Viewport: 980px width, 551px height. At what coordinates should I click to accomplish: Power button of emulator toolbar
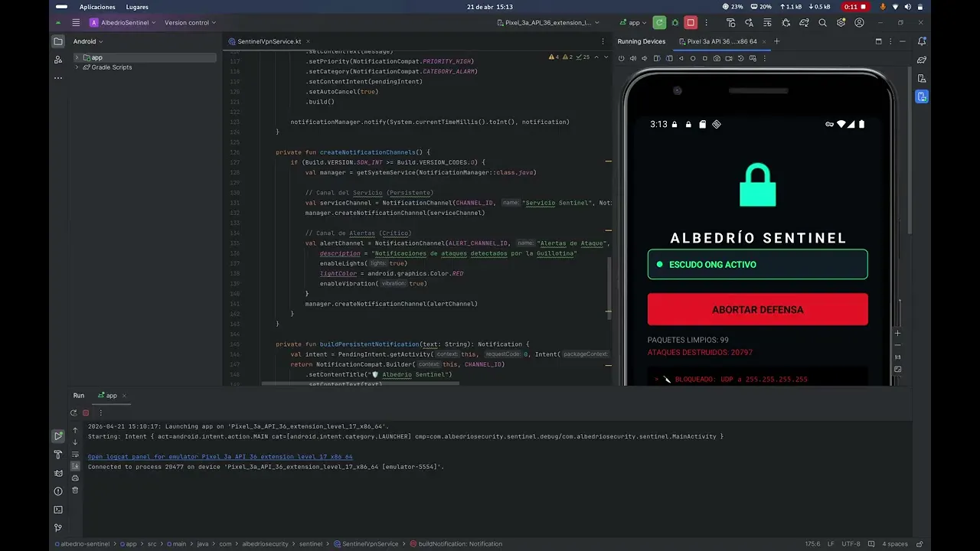coord(621,58)
